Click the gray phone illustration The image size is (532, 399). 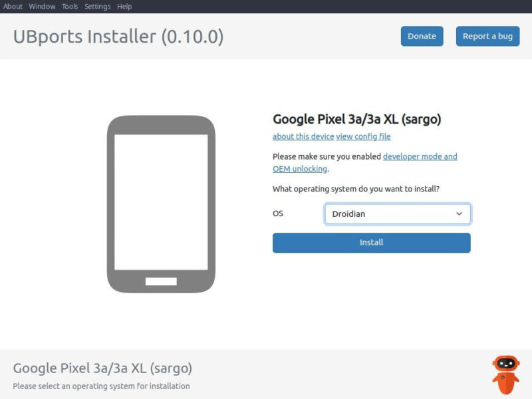[x=161, y=203]
